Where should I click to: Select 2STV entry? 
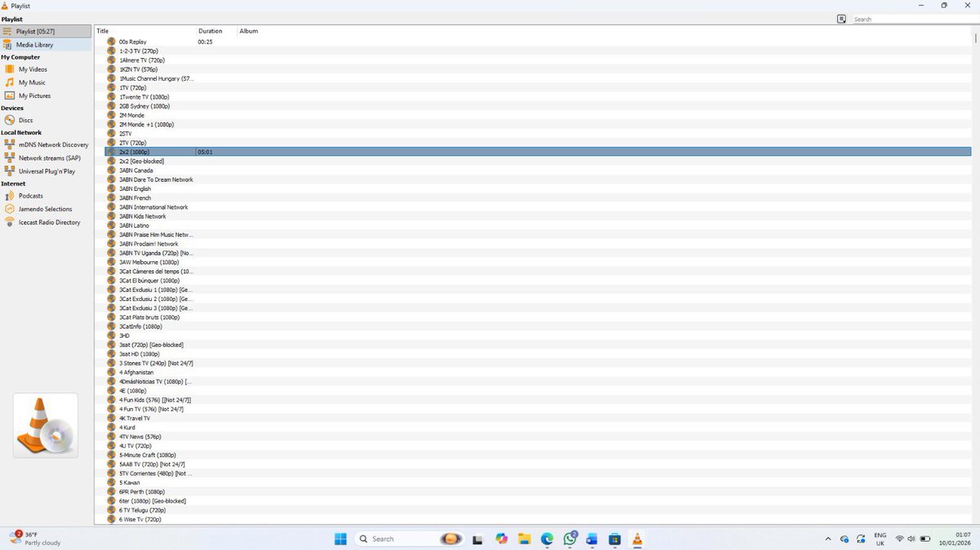[126, 133]
